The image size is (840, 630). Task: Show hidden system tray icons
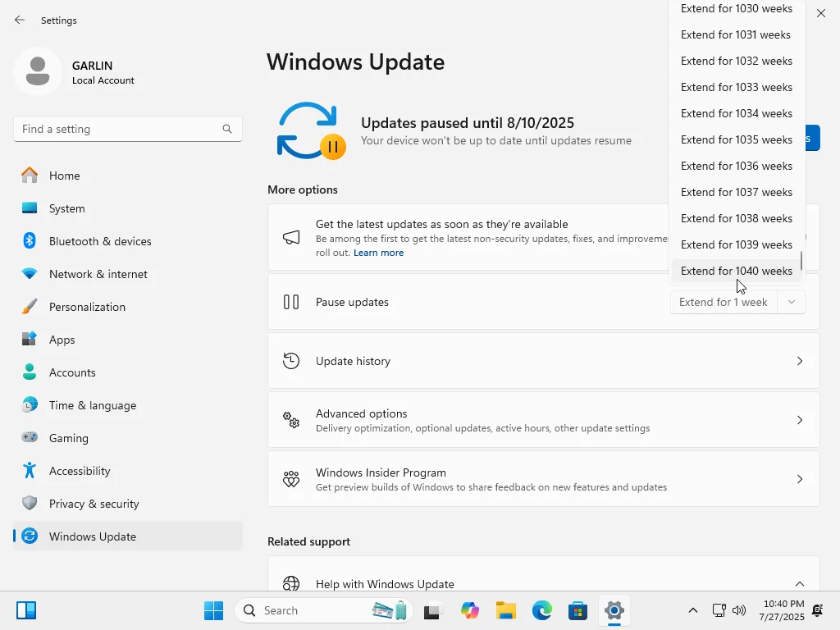coord(692,610)
